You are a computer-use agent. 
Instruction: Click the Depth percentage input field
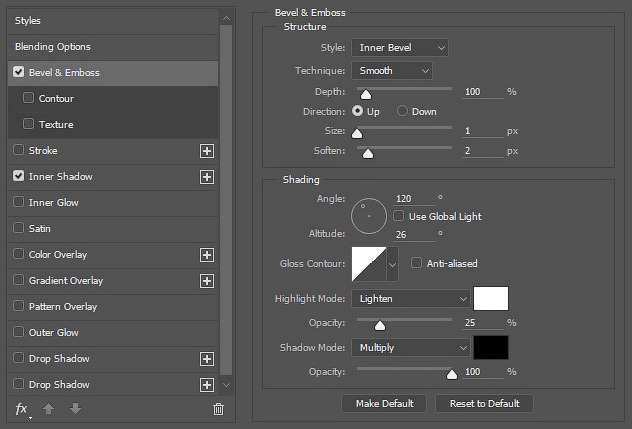pos(482,92)
